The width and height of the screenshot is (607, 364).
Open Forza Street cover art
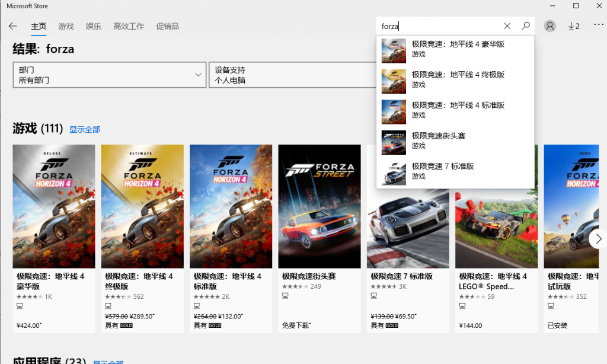(320, 206)
